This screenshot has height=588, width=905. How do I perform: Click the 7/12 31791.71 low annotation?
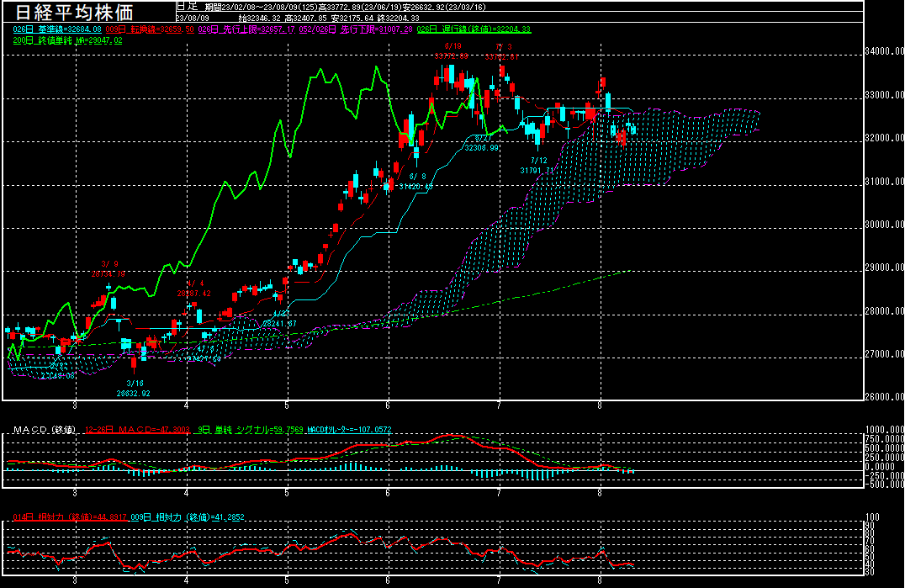tap(537, 166)
